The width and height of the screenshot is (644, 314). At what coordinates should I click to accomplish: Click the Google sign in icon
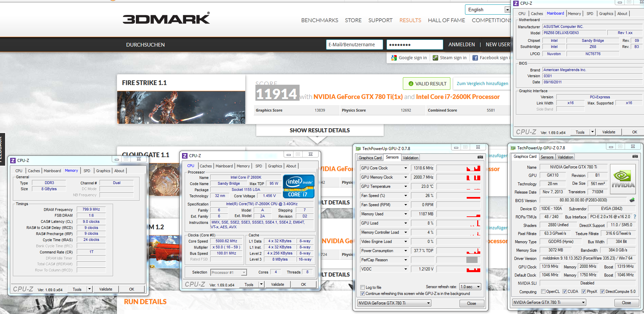pos(394,58)
